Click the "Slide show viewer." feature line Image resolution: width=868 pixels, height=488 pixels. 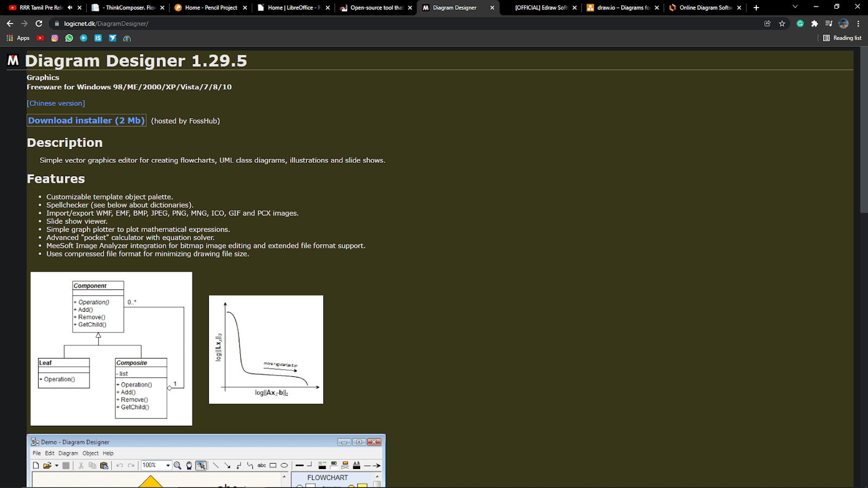click(x=77, y=221)
